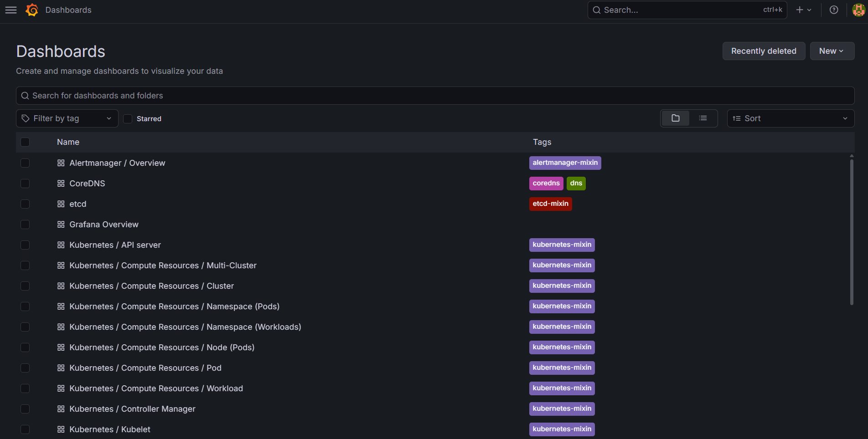This screenshot has height=439, width=868.
Task: Open the CoreDNS dashboard link
Action: point(87,184)
